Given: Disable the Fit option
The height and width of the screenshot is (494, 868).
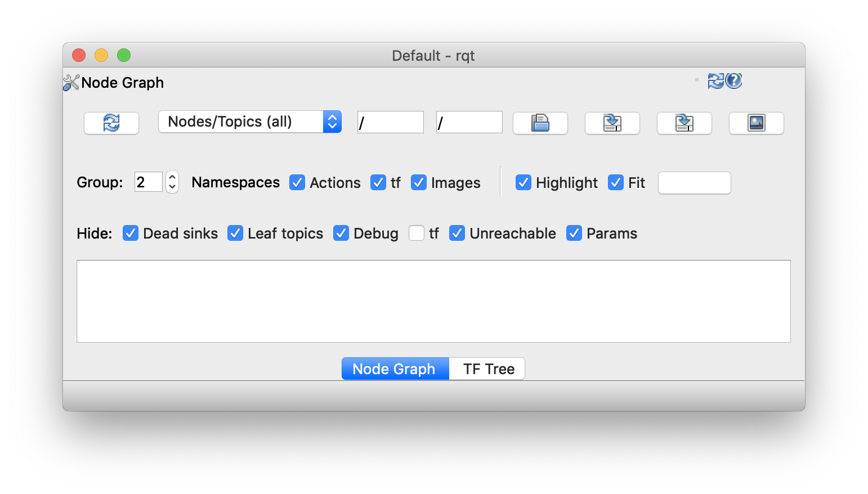Looking at the screenshot, I should (615, 182).
